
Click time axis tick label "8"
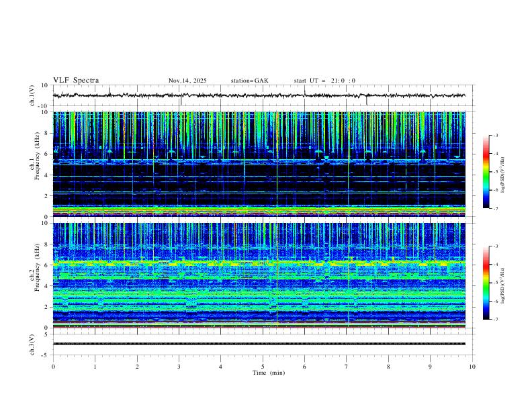(x=388, y=367)
